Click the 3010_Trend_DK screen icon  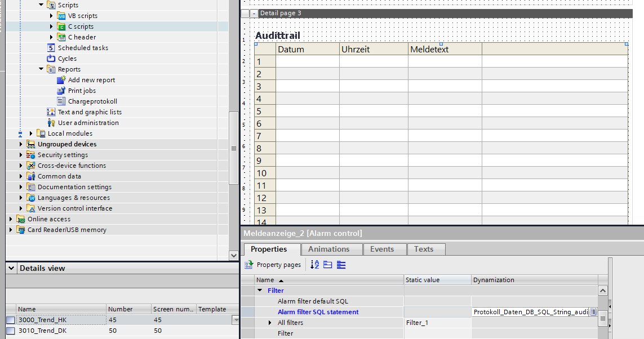11,331
